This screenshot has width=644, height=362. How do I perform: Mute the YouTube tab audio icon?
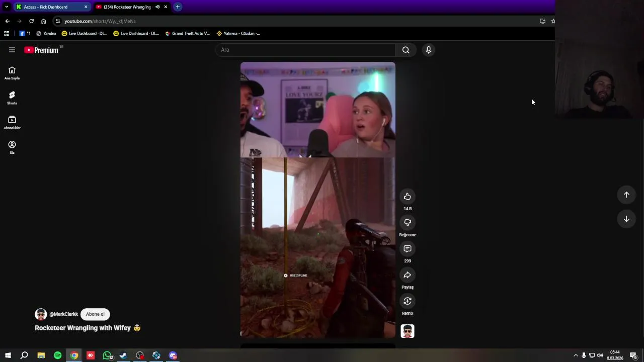click(157, 7)
